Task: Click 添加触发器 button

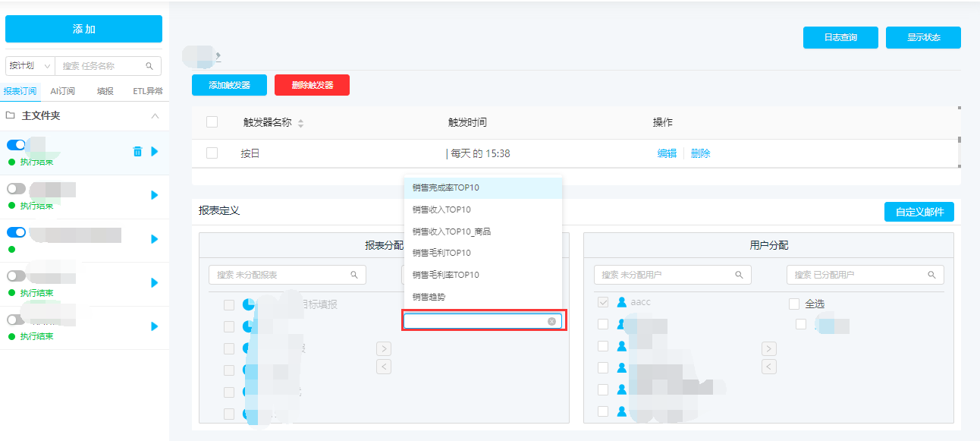Action: 229,85
